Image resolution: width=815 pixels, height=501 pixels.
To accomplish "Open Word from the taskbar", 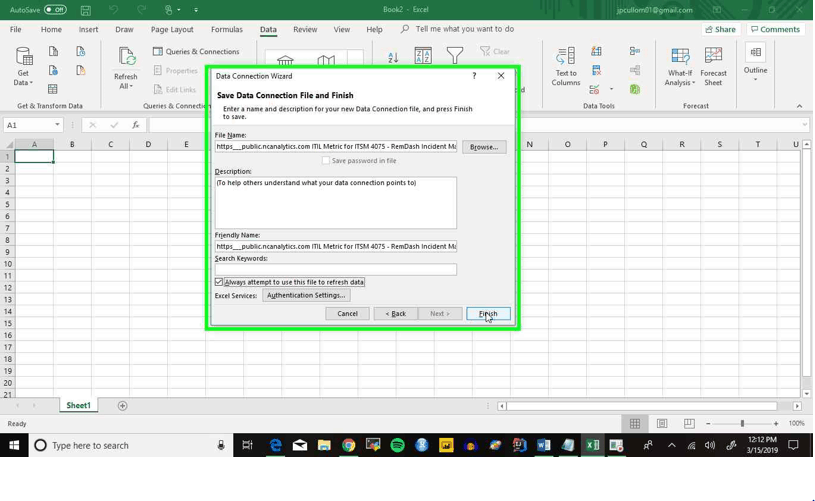I will click(x=543, y=445).
